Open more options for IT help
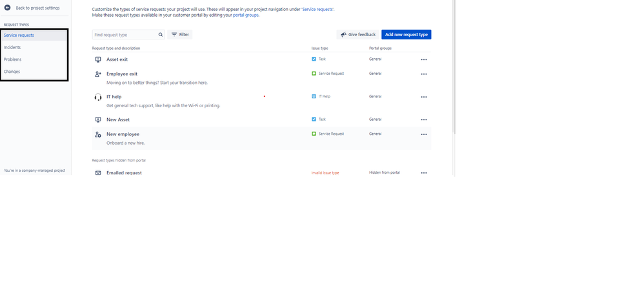644x299 pixels. [x=424, y=97]
